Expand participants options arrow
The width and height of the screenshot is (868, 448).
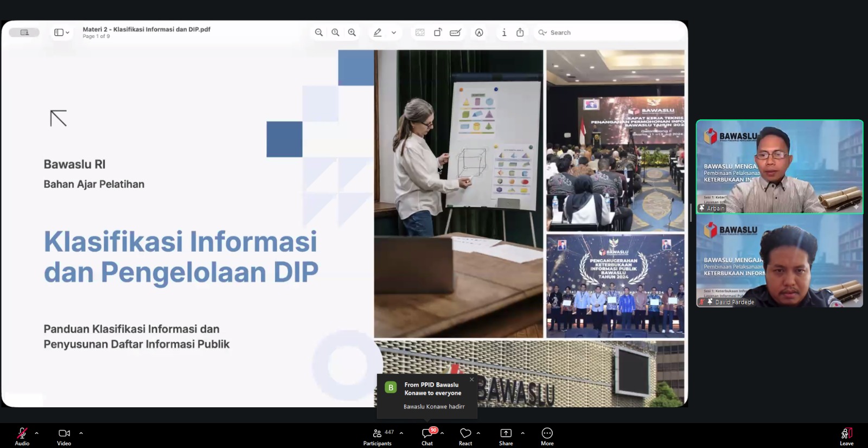coord(401,433)
